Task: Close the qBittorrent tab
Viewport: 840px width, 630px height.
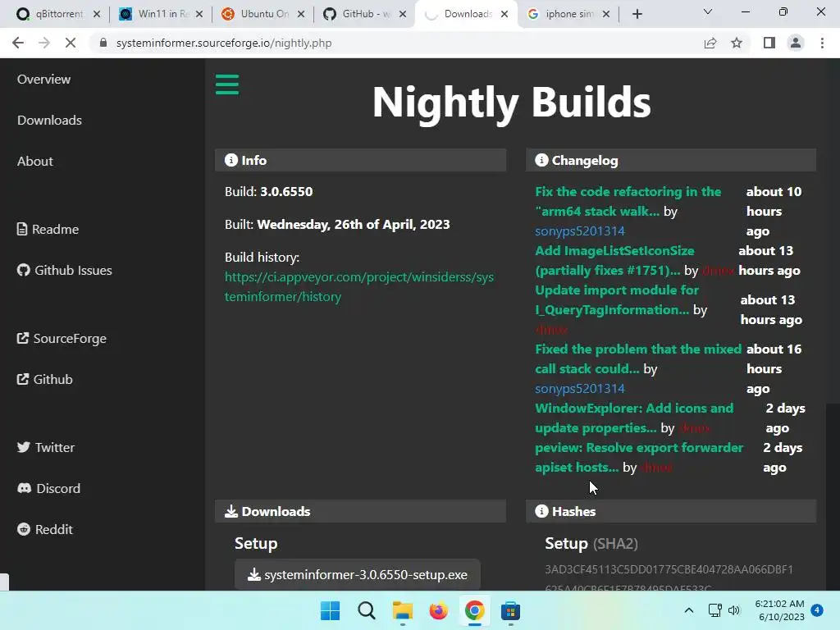Action: pos(97,15)
